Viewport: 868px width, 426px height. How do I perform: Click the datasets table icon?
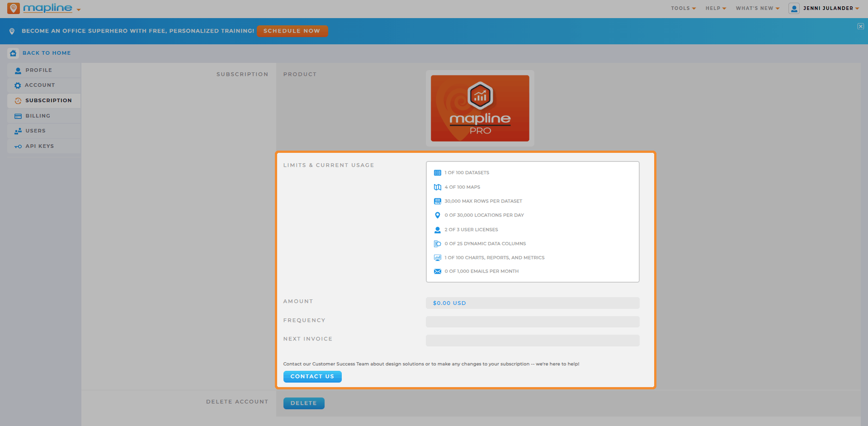[x=438, y=173]
